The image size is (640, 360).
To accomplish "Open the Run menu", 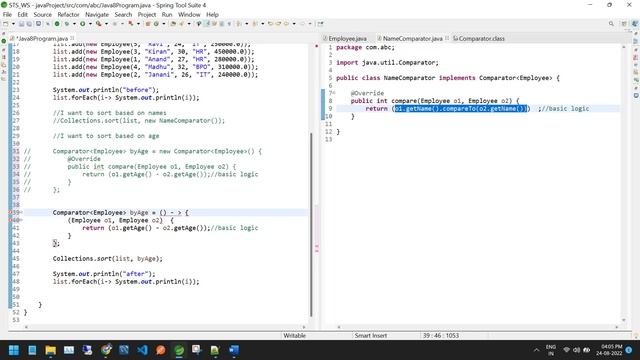I will (167, 14).
